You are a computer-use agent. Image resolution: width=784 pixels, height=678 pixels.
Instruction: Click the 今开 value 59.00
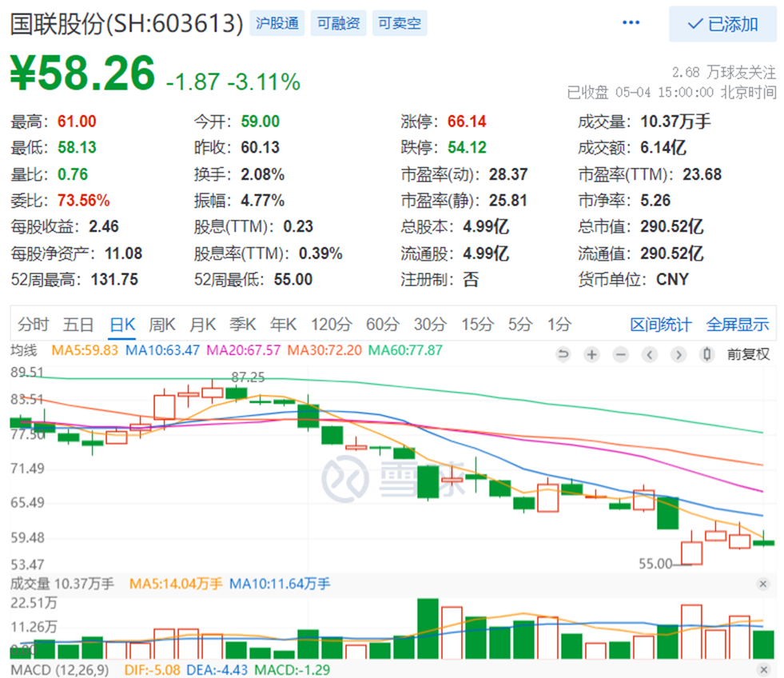click(x=260, y=122)
